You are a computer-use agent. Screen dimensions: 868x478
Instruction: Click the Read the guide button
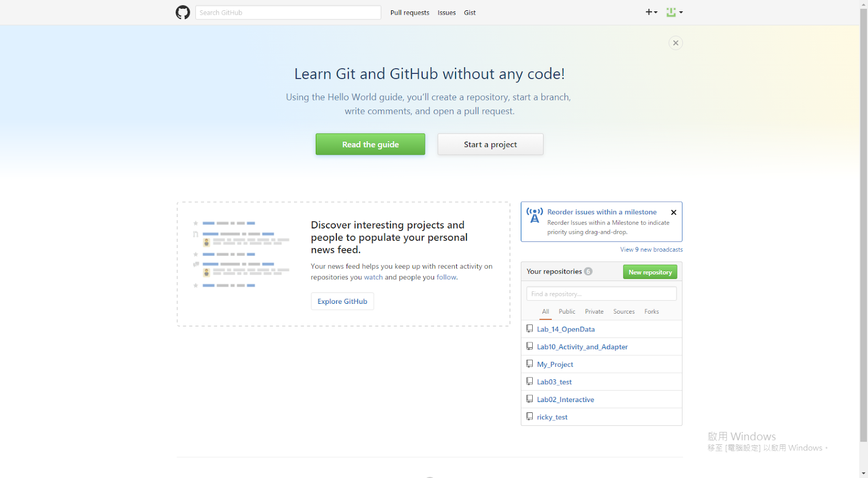point(371,144)
